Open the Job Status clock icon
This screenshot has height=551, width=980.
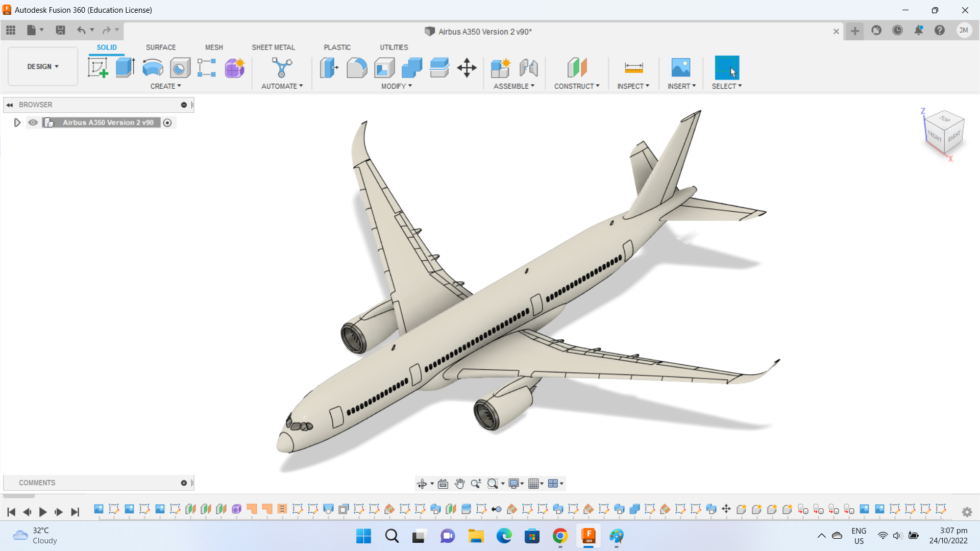tap(897, 31)
